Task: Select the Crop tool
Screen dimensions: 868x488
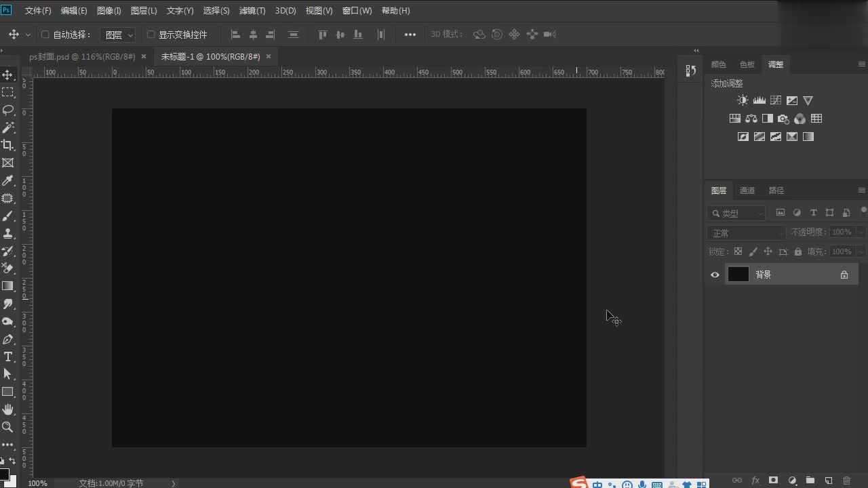Action: 8,145
